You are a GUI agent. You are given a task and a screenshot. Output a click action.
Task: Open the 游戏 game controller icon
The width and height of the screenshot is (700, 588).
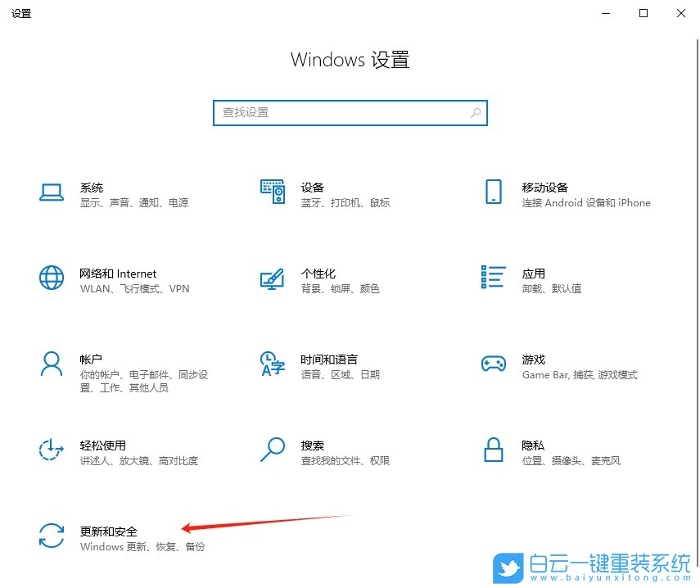point(493,364)
